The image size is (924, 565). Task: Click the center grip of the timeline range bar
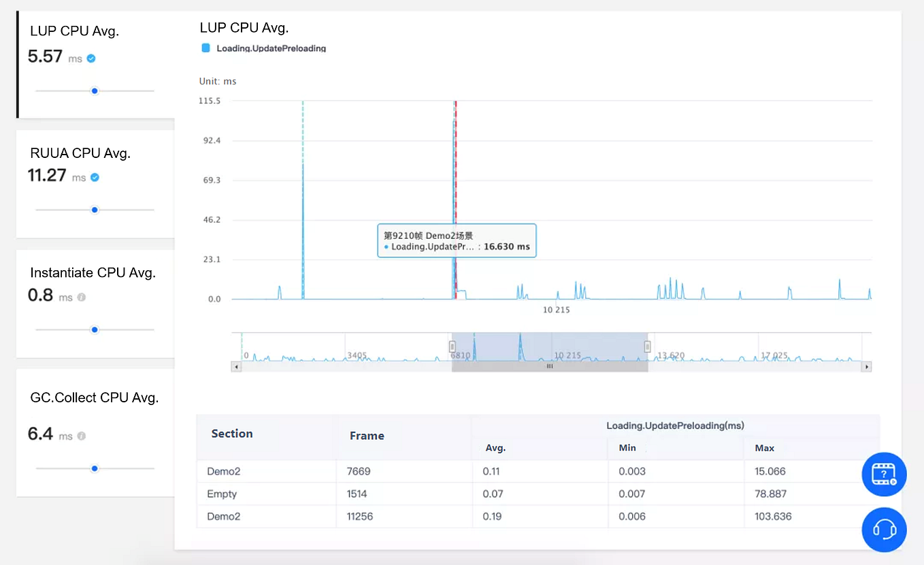click(549, 366)
